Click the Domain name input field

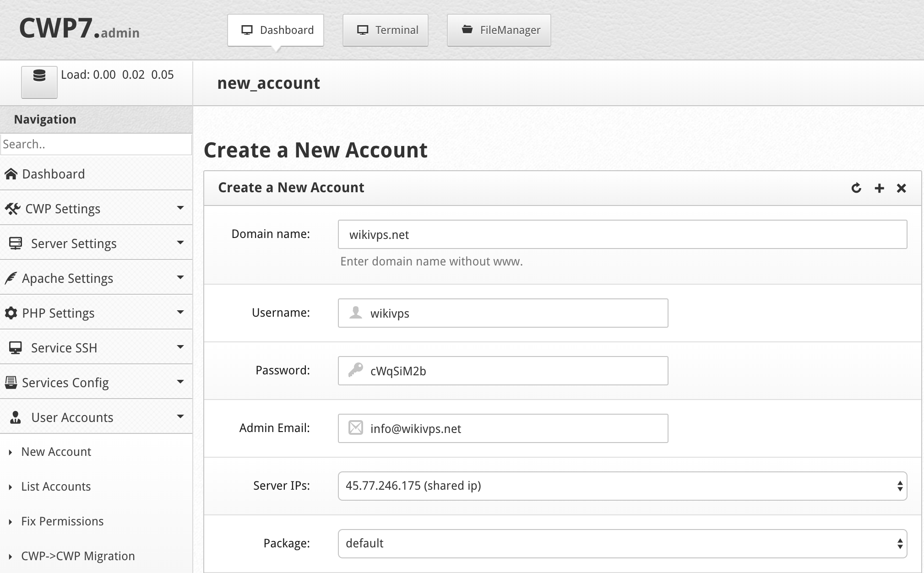pyautogui.click(x=623, y=234)
